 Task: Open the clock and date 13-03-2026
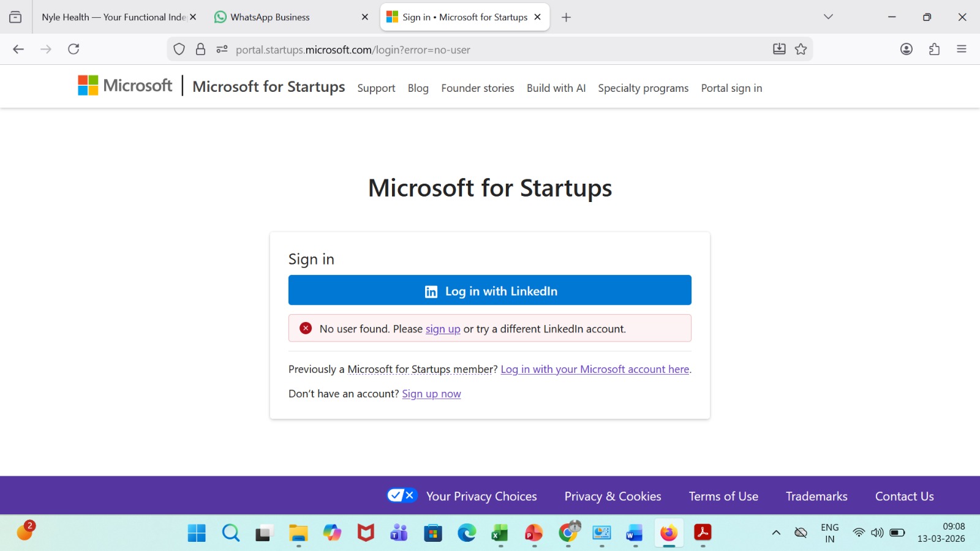(941, 533)
